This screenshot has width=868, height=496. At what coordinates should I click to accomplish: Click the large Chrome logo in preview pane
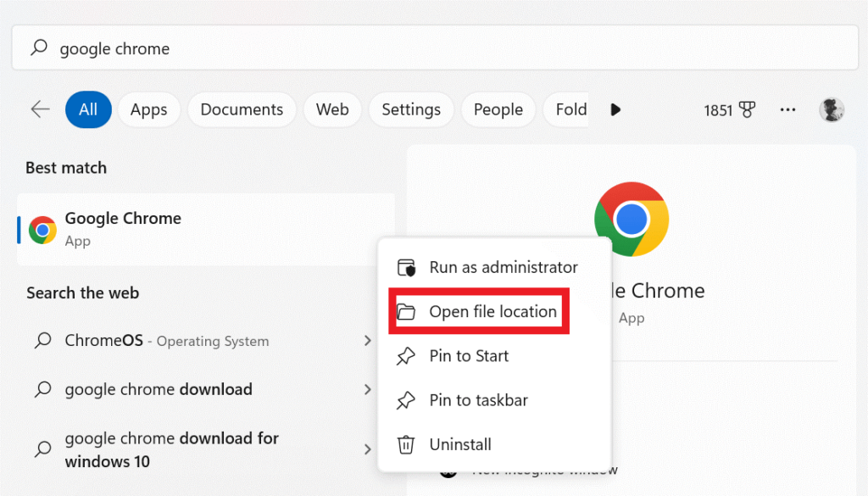tap(632, 220)
